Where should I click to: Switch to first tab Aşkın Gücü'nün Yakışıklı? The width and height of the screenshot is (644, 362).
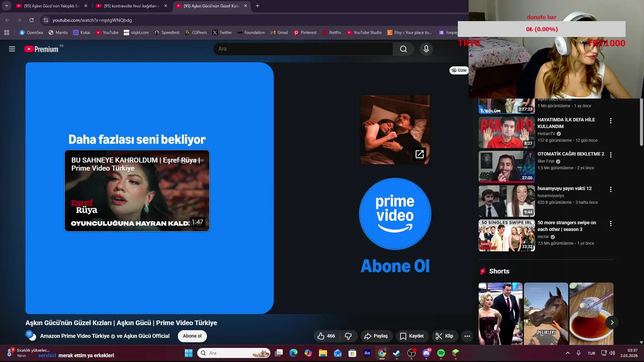[x=52, y=6]
